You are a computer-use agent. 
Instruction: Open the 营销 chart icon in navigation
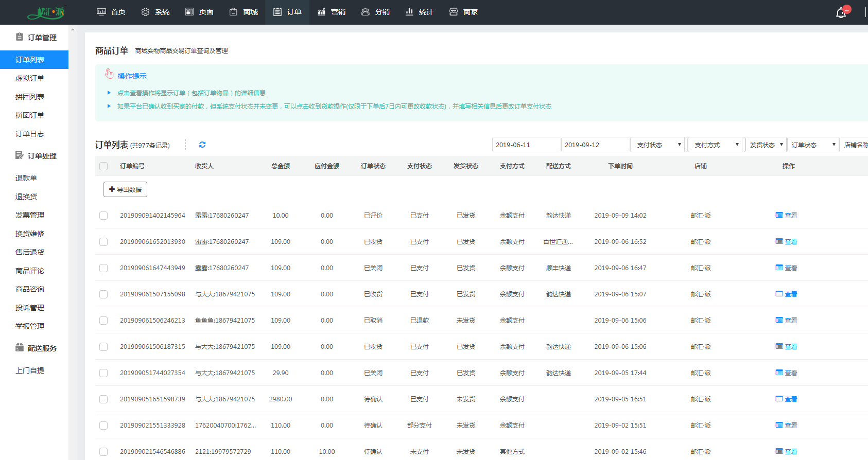pos(321,12)
